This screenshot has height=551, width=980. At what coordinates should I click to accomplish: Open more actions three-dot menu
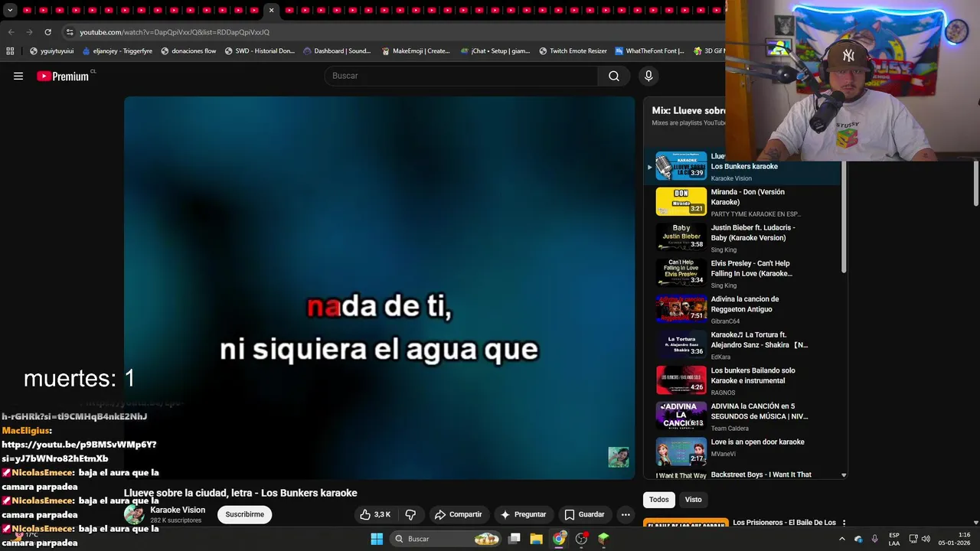626,514
